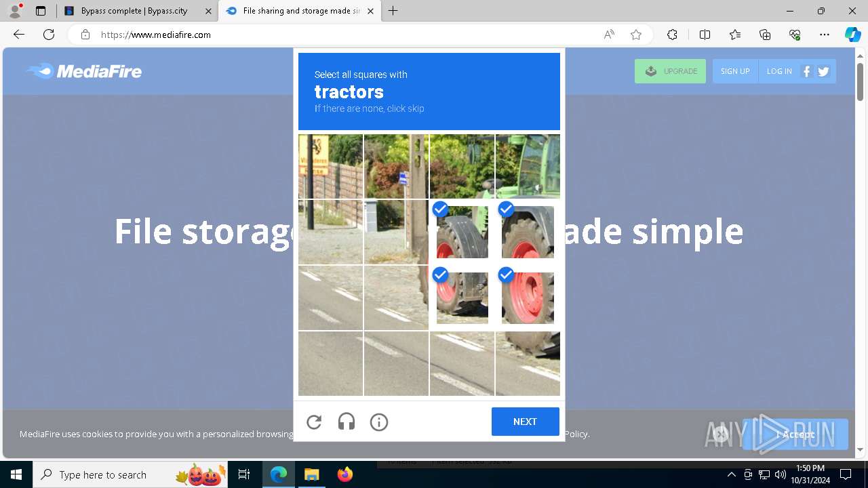
Task: Open the browser profile avatar icon
Action: click(15, 11)
